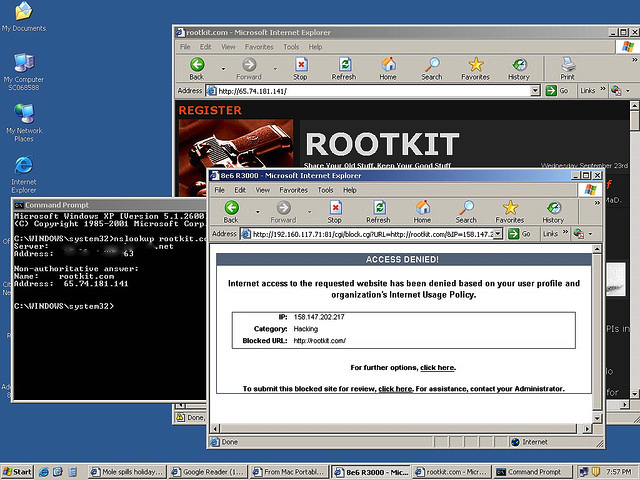The height and width of the screenshot is (480, 640).
Task: Open History in the 8e6 R3000 window
Action: tap(553, 212)
